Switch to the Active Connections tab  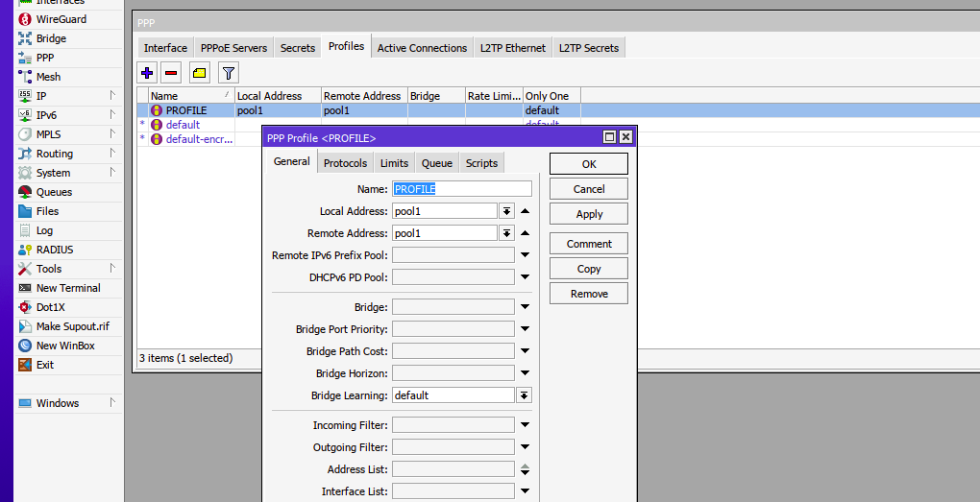[x=422, y=48]
